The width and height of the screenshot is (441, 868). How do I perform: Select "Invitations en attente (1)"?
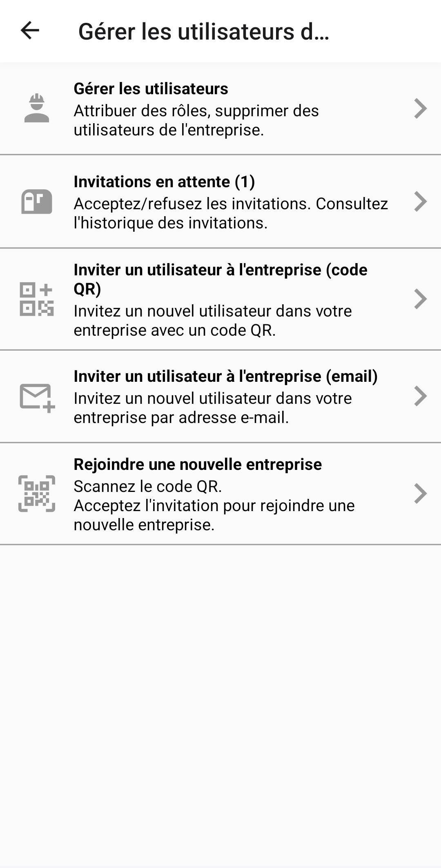pyautogui.click(x=164, y=182)
